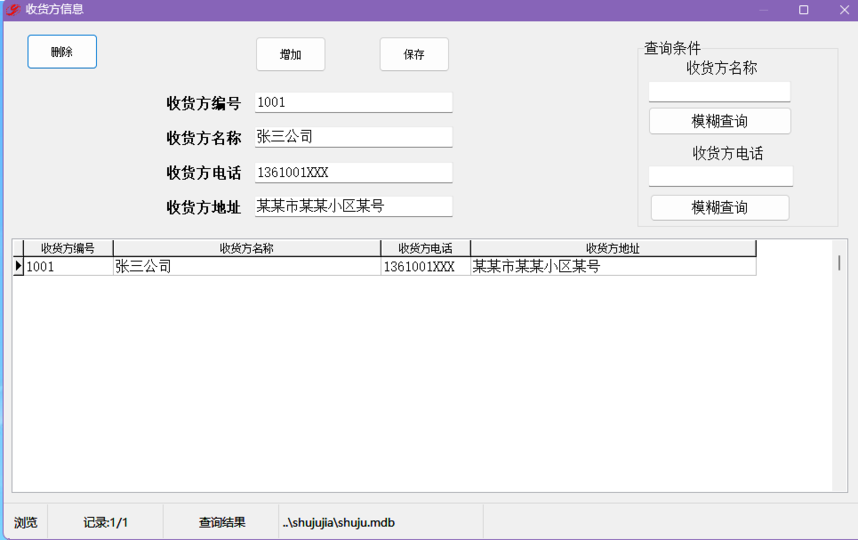Click the 查询条件 group label
This screenshot has height=540, width=858.
pyautogui.click(x=672, y=48)
